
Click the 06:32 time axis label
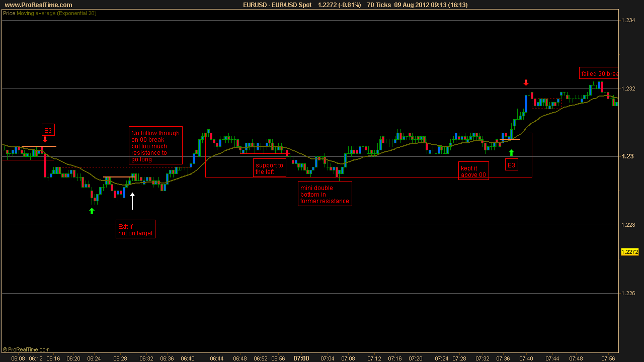[x=147, y=358]
